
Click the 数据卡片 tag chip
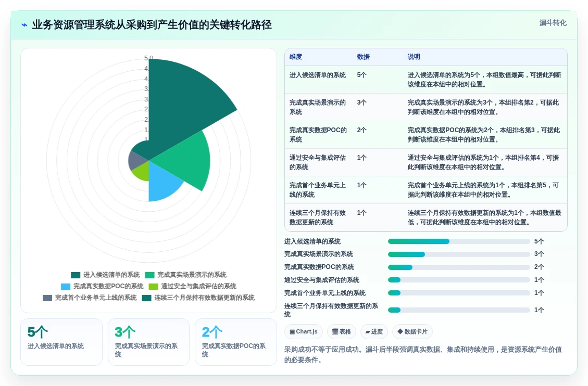[412, 332]
